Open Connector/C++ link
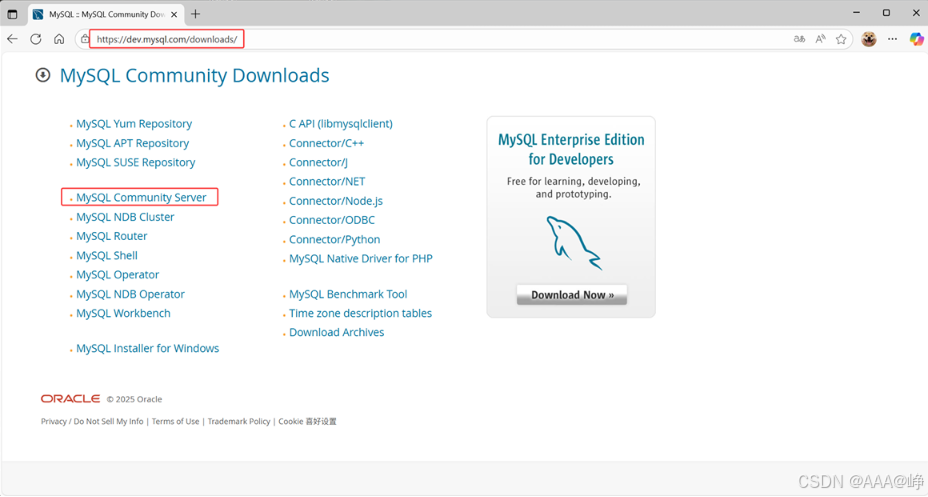This screenshot has height=497, width=928. click(x=326, y=143)
